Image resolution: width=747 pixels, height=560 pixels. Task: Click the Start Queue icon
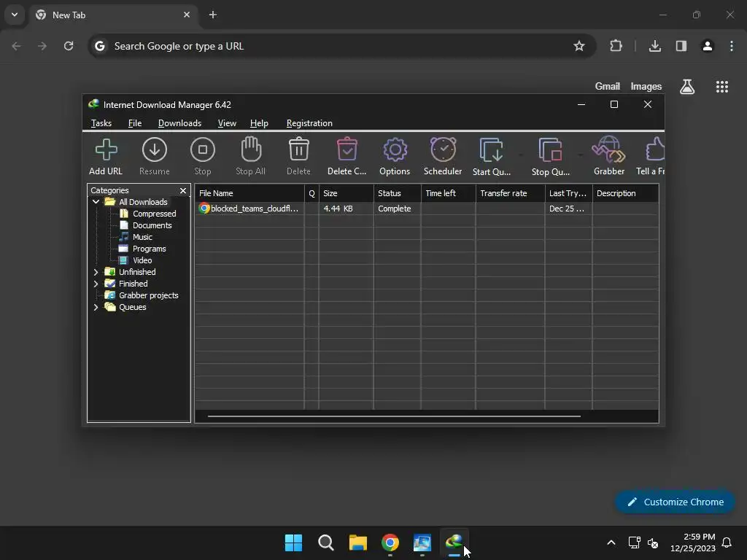click(491, 150)
